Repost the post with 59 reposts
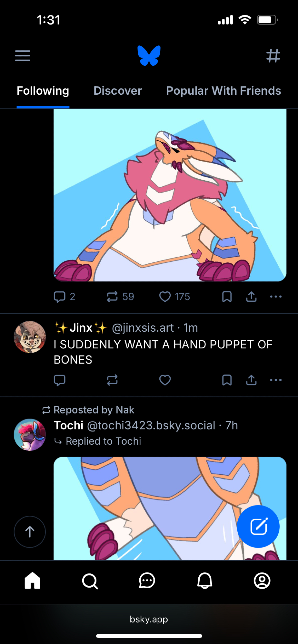 pos(112,297)
